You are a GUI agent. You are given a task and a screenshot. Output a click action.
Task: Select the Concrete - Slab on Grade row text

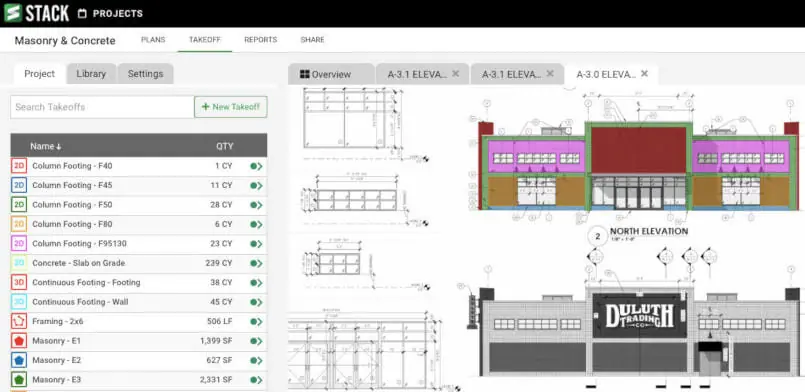point(79,263)
